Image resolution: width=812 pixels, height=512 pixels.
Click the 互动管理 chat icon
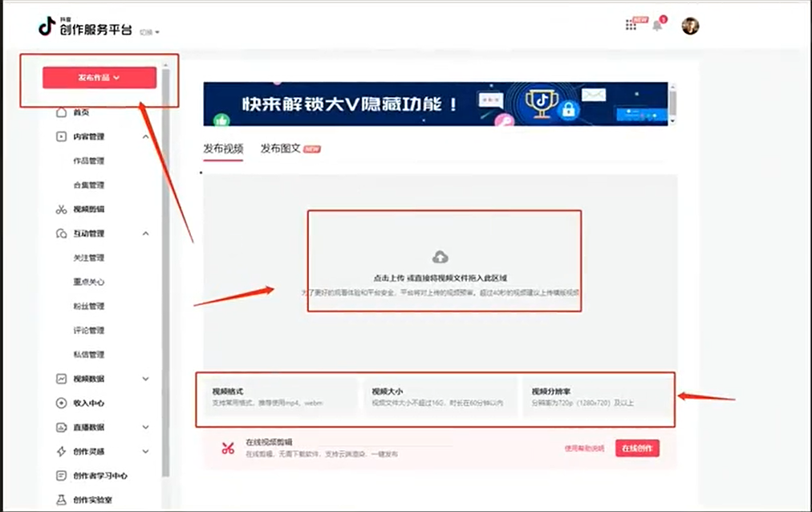click(61, 234)
